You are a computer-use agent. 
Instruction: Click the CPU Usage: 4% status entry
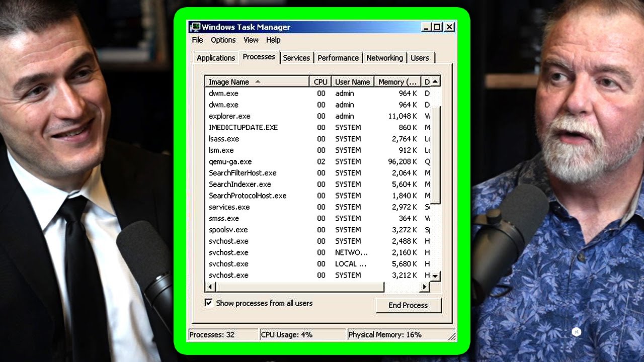(x=302, y=335)
